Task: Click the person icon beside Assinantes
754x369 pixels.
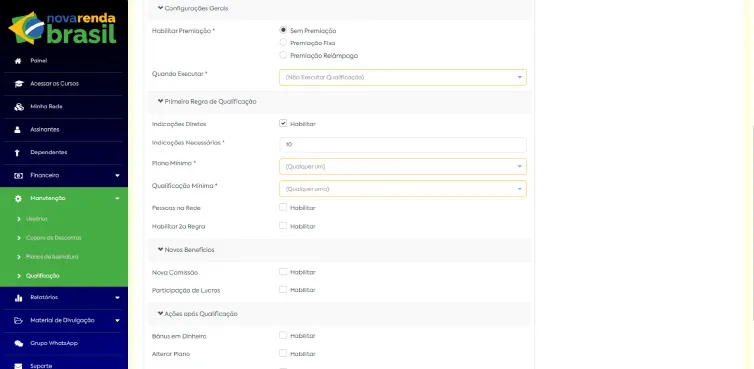Action: tap(18, 129)
